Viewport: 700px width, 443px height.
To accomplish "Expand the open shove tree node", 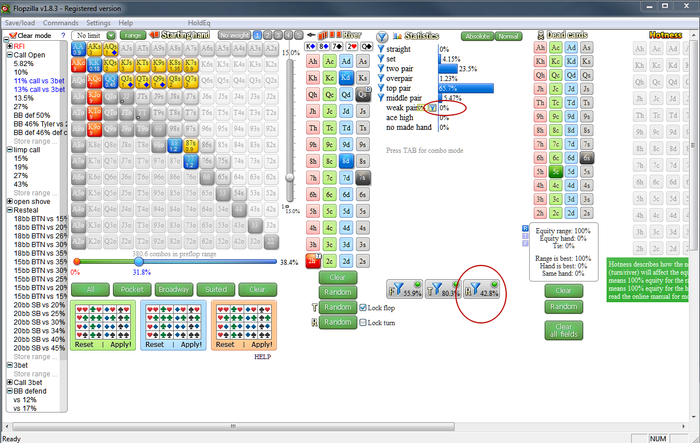I will click(9, 201).
